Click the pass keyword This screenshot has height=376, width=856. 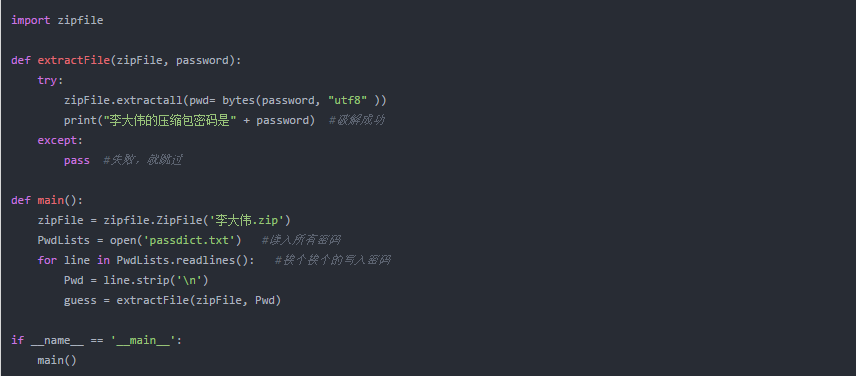77,160
